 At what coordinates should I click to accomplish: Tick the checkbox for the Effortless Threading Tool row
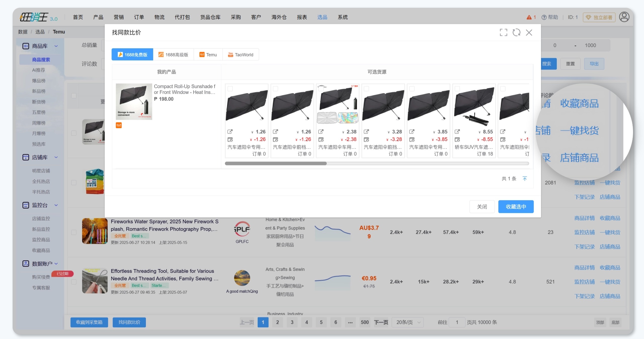tap(74, 282)
